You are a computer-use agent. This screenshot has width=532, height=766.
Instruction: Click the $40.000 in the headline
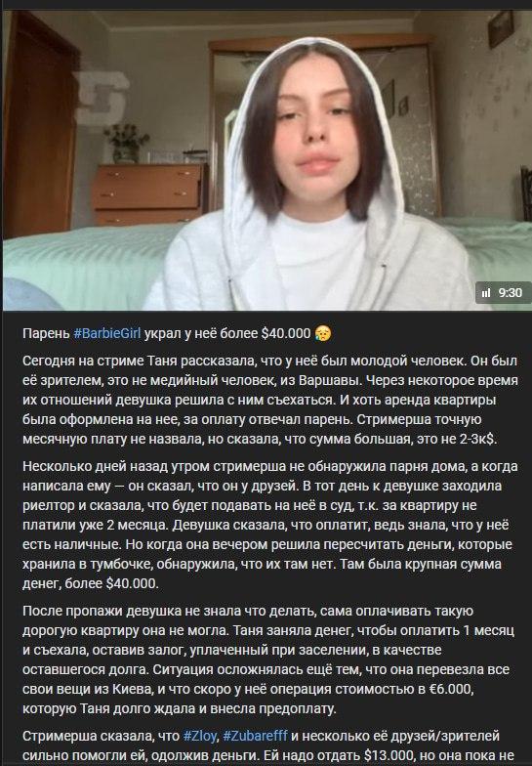[x=286, y=333]
